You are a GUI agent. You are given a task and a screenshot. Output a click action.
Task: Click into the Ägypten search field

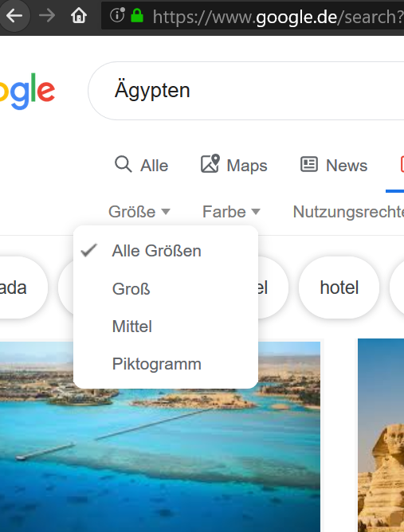[246, 91]
